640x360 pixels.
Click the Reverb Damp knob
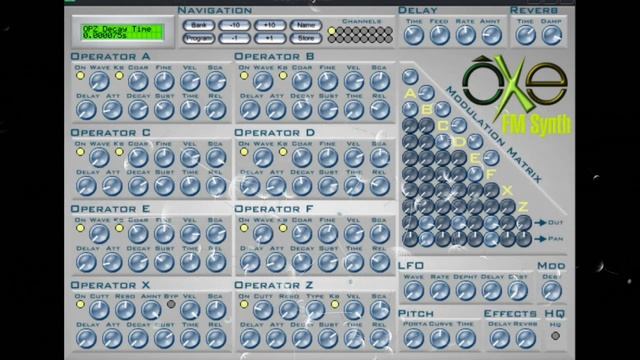[551, 36]
